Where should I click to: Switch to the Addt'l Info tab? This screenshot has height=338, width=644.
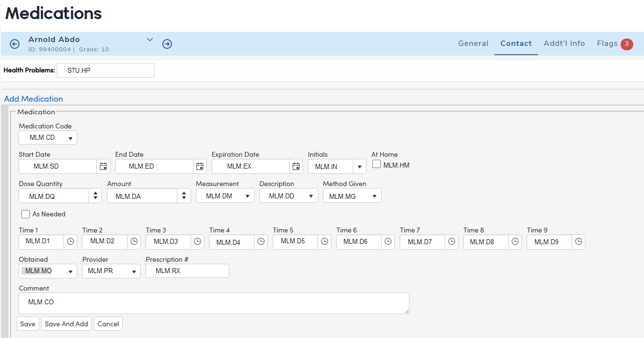pos(564,43)
